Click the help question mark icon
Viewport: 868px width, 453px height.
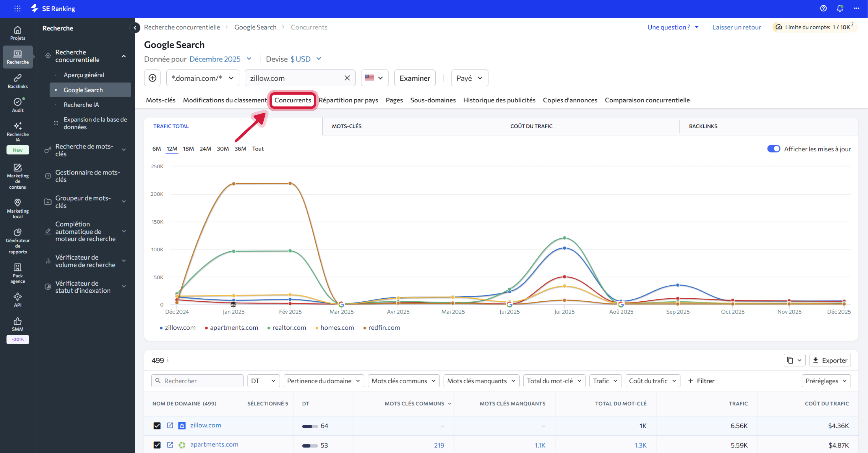click(823, 8)
